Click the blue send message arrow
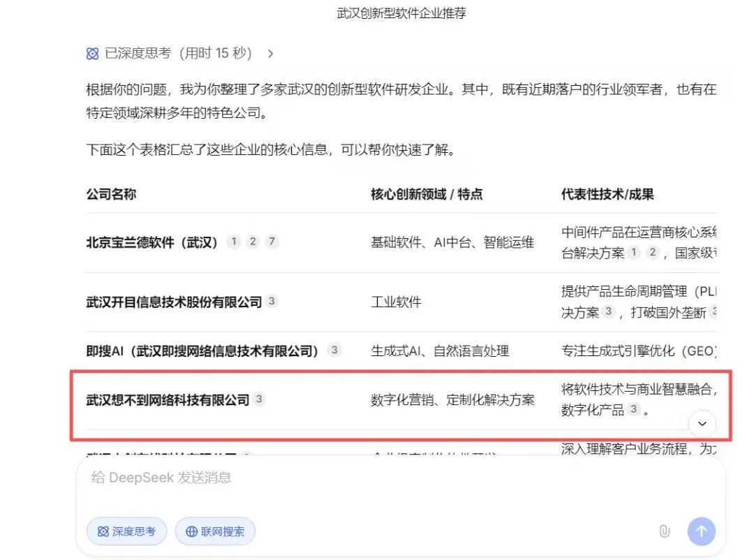The height and width of the screenshot is (560, 754). click(x=701, y=531)
